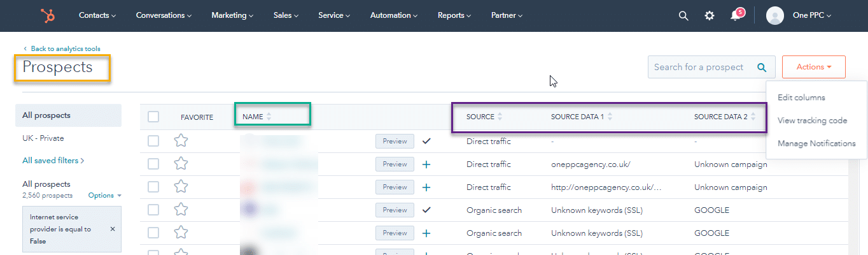
Task: Favorite the first prospect with star icon
Action: 181,141
